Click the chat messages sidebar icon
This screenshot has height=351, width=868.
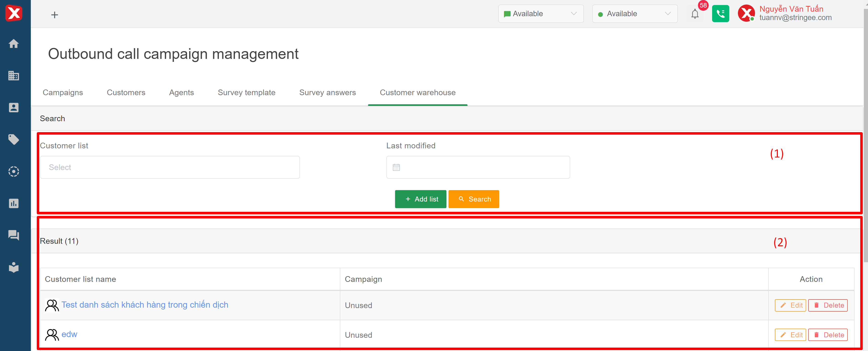13,235
